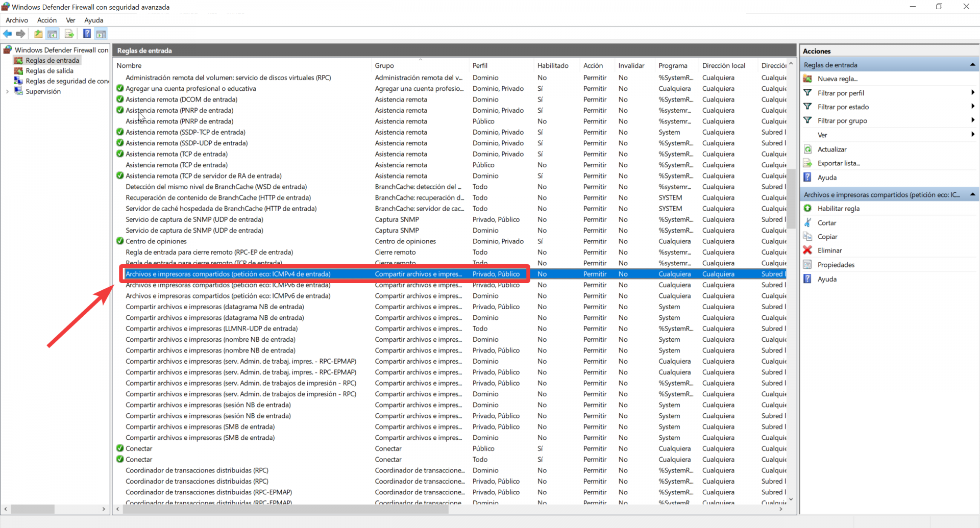Sort rules by the Perfil column header
This screenshot has height=528, width=980.
click(x=501, y=65)
